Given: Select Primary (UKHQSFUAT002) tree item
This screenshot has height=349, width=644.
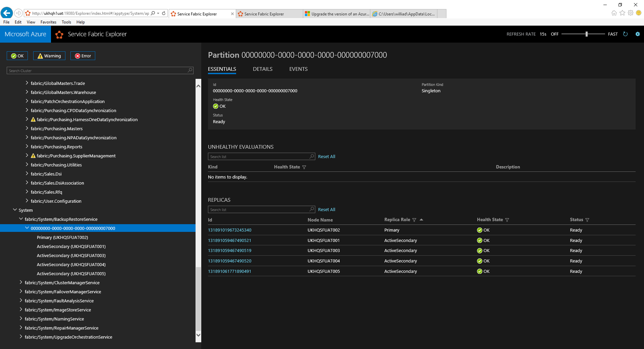Looking at the screenshot, I should pos(62,237).
